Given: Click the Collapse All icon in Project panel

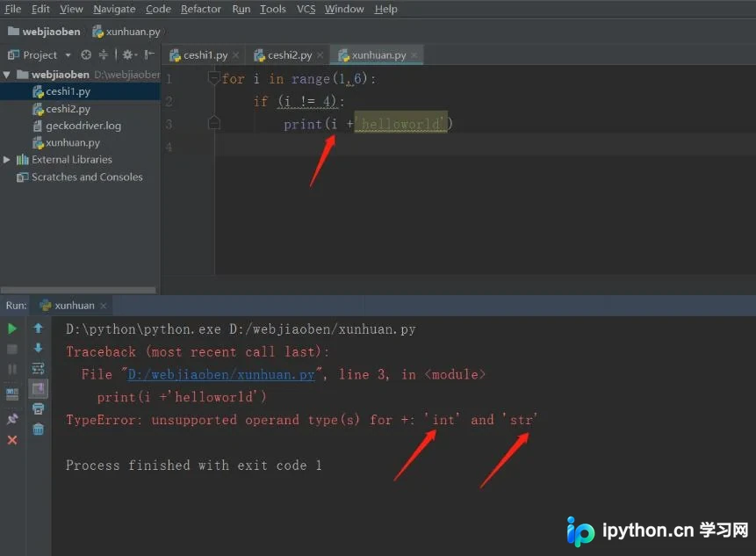Looking at the screenshot, I should click(x=104, y=55).
